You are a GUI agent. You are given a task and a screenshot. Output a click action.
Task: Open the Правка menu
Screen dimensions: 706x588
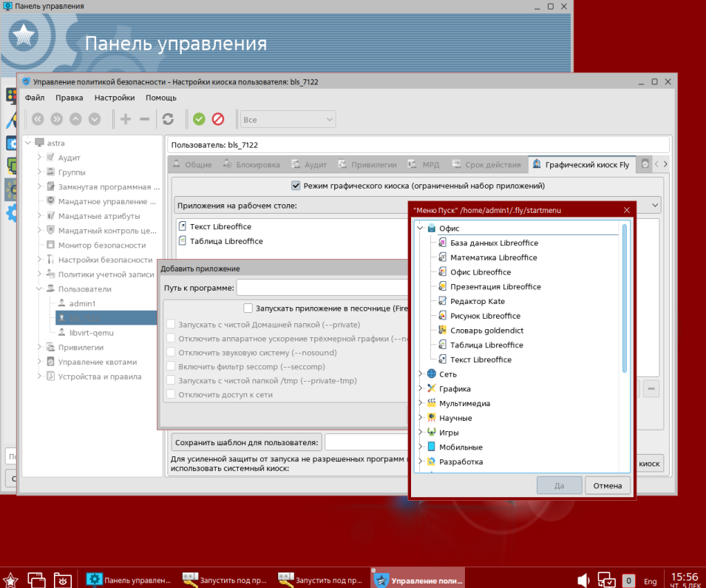tap(69, 98)
